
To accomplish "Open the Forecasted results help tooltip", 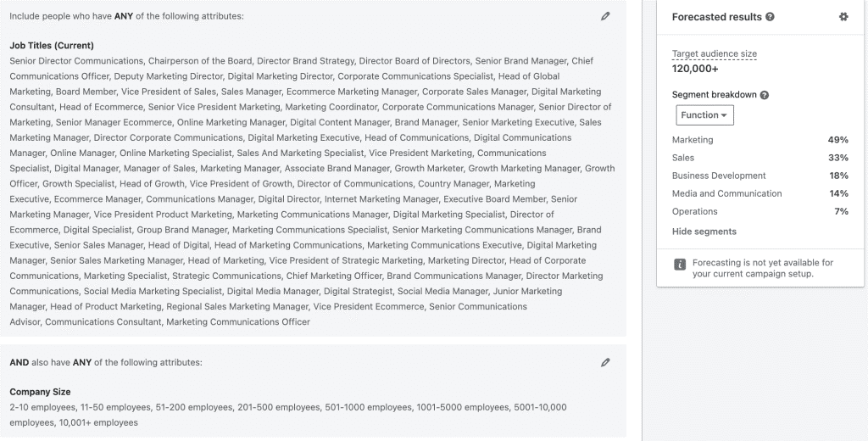I will [770, 17].
